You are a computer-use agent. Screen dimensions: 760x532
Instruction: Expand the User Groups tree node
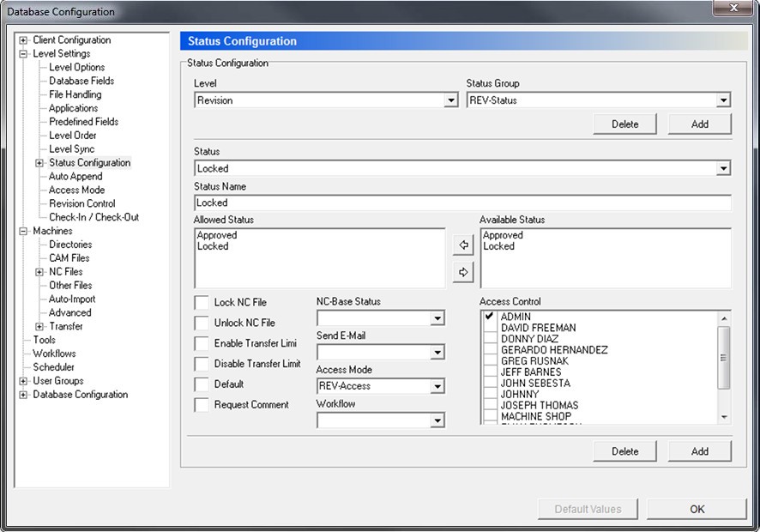pos(23,381)
